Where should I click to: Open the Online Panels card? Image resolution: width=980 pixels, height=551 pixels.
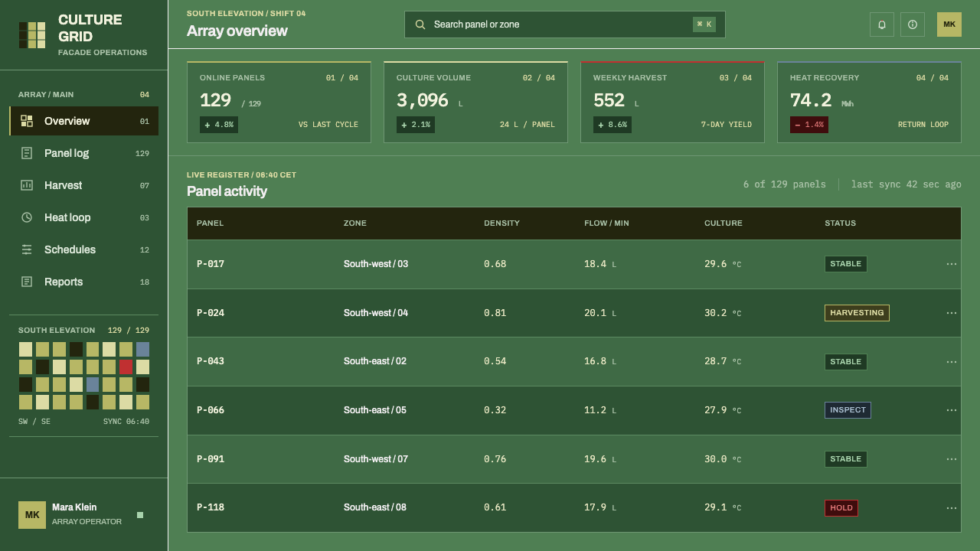[x=279, y=102]
